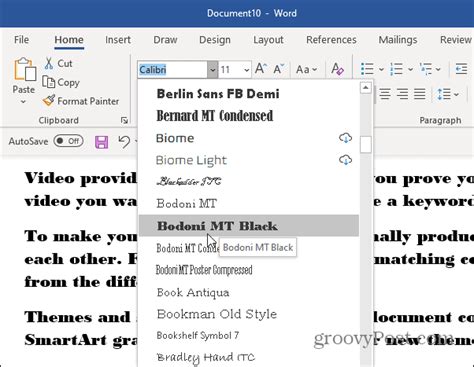Switch to the References tab
Image resolution: width=474 pixels, height=367 pixels.
click(x=331, y=40)
